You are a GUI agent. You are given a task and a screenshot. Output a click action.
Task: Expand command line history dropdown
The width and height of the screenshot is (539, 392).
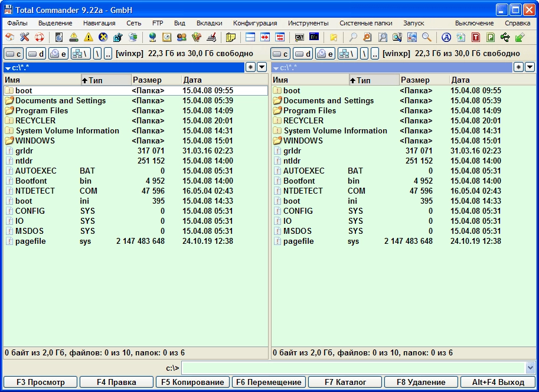(530, 368)
